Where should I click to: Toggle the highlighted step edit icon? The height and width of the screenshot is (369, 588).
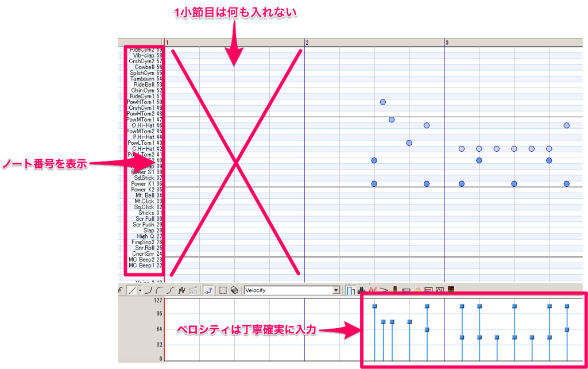tap(208, 290)
